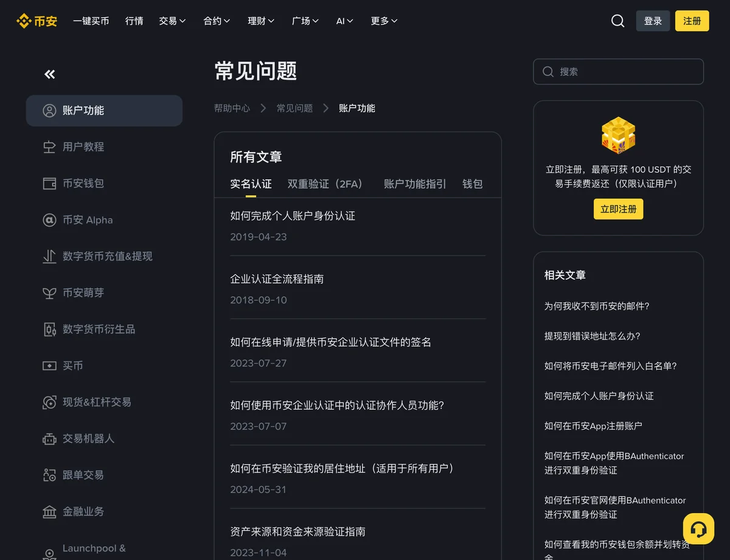Open related article 如何在币安App使用BAuthenticator
Screen dimensions: 730x560
(614, 463)
